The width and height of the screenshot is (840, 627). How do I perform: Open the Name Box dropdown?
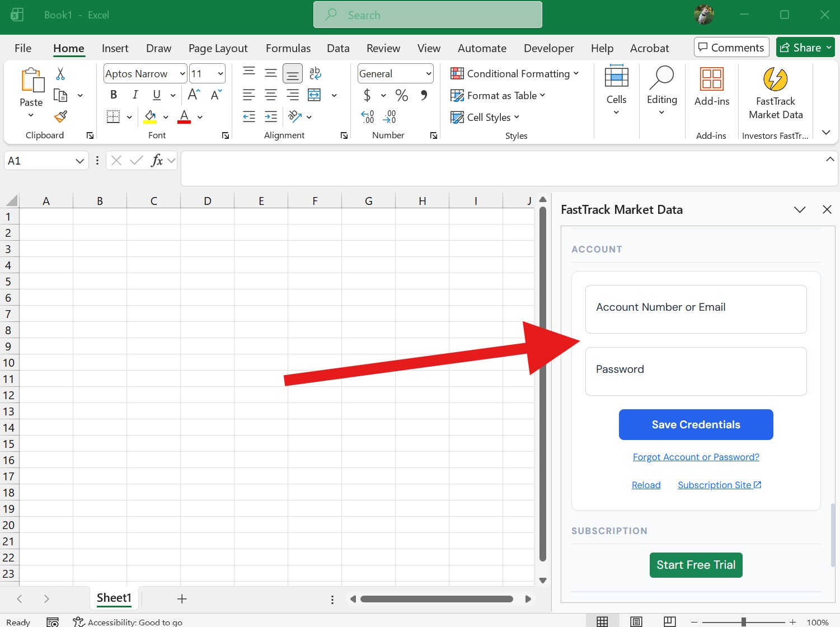point(79,161)
